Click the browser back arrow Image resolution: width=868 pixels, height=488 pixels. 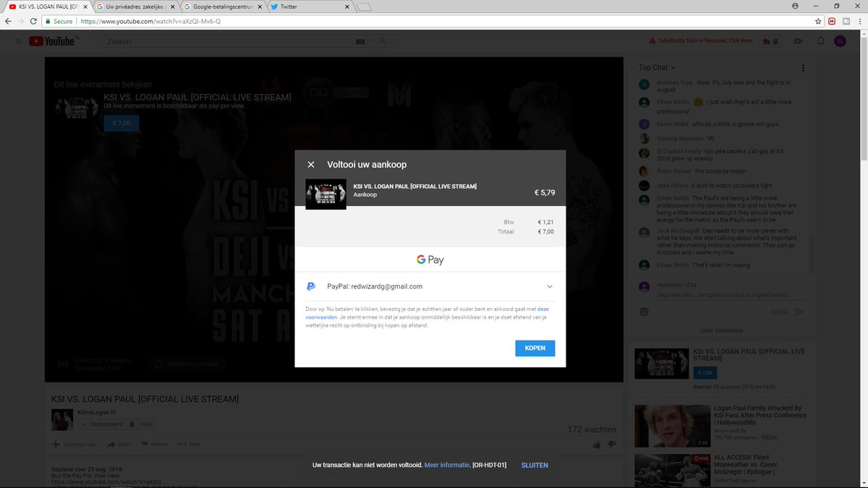point(8,22)
